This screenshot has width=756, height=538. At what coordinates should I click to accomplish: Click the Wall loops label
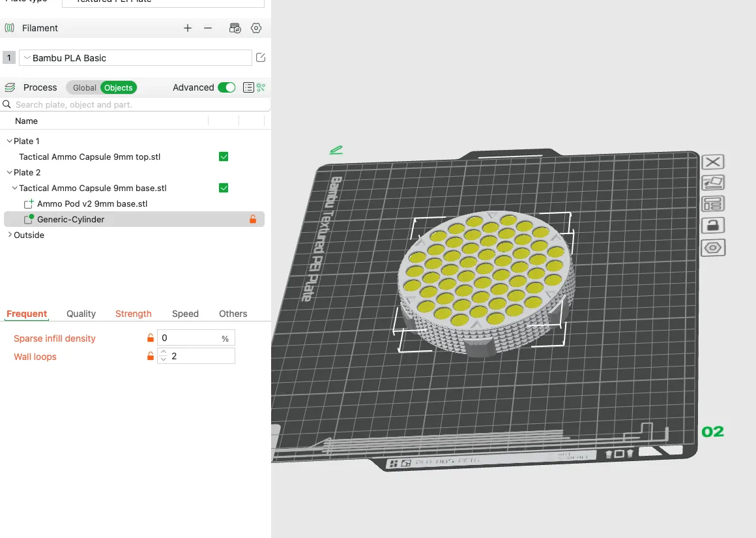coord(35,357)
